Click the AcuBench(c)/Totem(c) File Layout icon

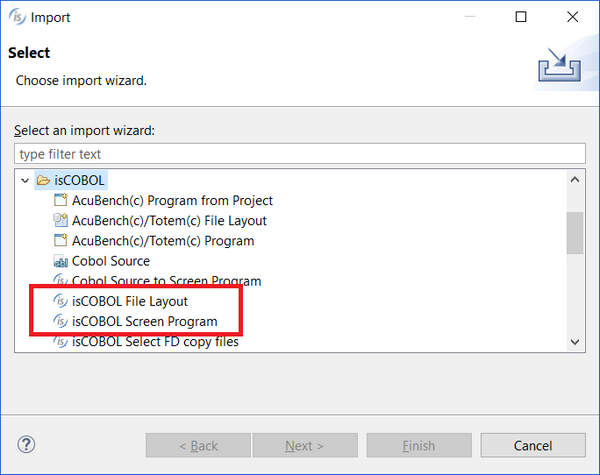coord(60,220)
